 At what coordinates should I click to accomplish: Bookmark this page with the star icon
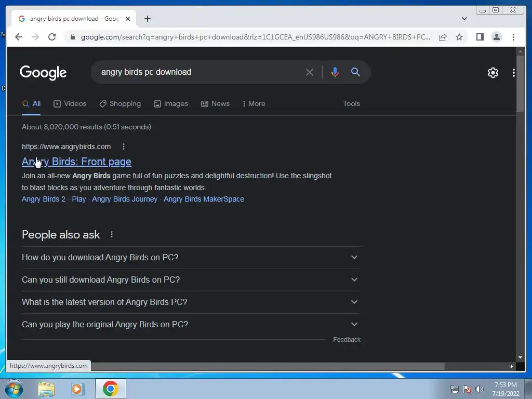459,37
